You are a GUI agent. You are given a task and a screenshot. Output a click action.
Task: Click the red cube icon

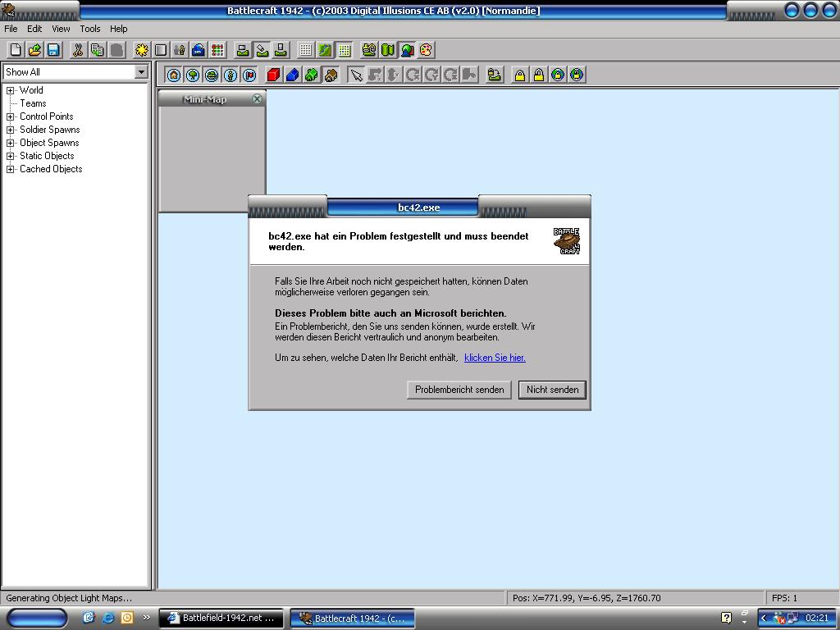274,75
